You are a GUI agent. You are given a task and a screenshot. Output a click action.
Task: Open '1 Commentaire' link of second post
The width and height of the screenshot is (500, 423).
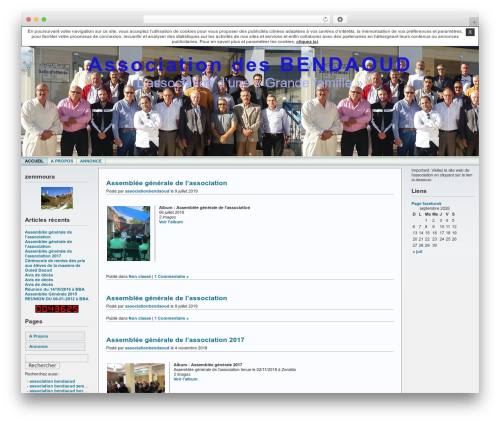[x=171, y=318]
